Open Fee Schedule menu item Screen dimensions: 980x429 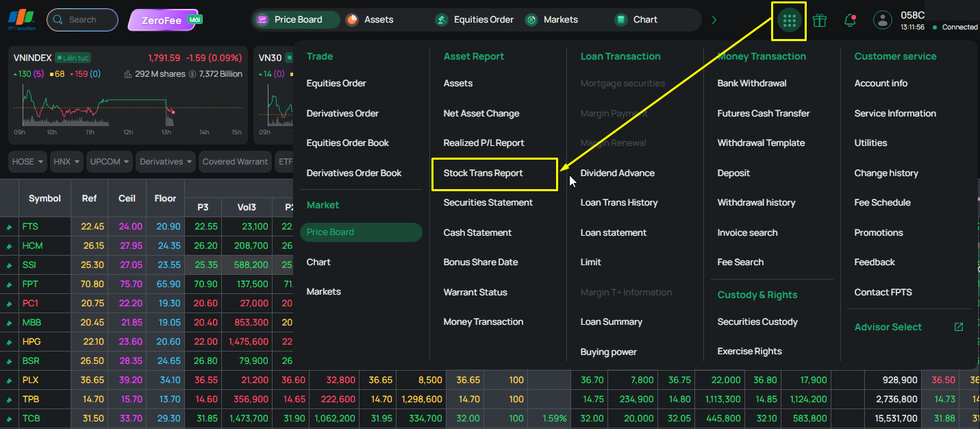(882, 203)
